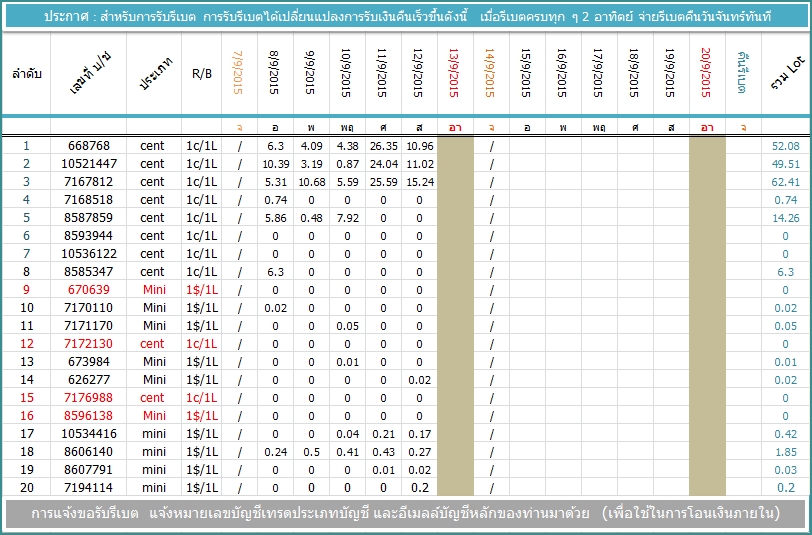Select red account number 7172130
The width and height of the screenshot is (812, 535).
click(89, 344)
